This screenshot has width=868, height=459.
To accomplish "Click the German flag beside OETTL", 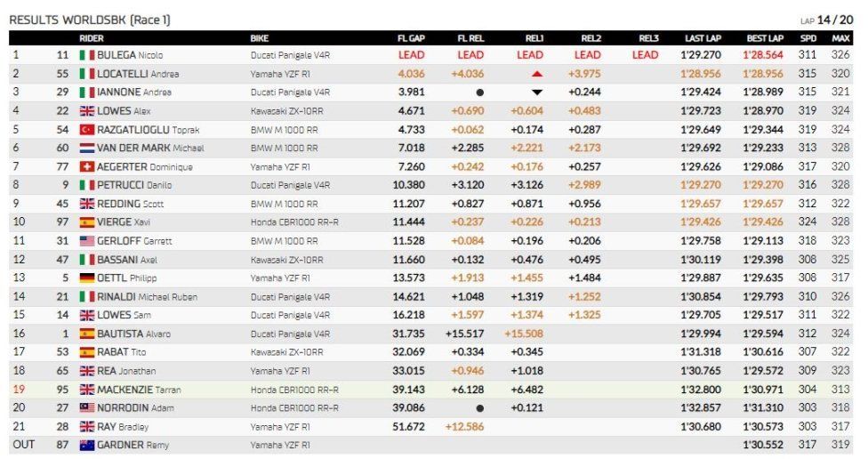I will tap(87, 278).
